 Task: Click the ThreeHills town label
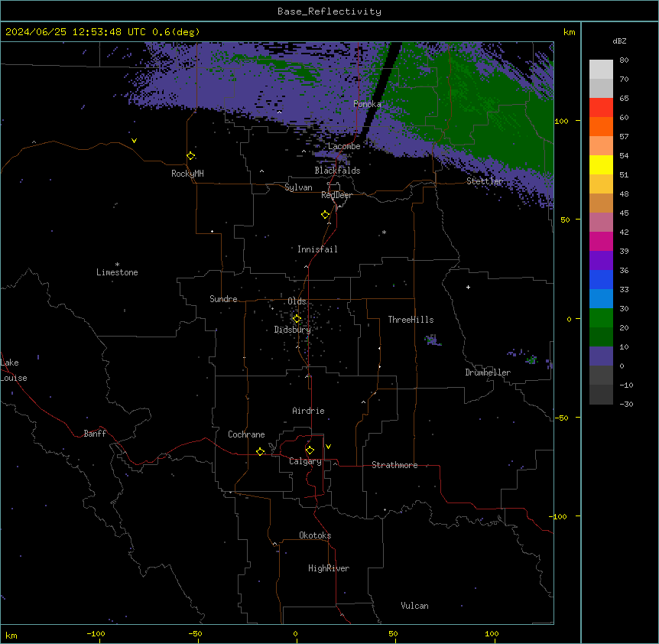click(x=411, y=320)
